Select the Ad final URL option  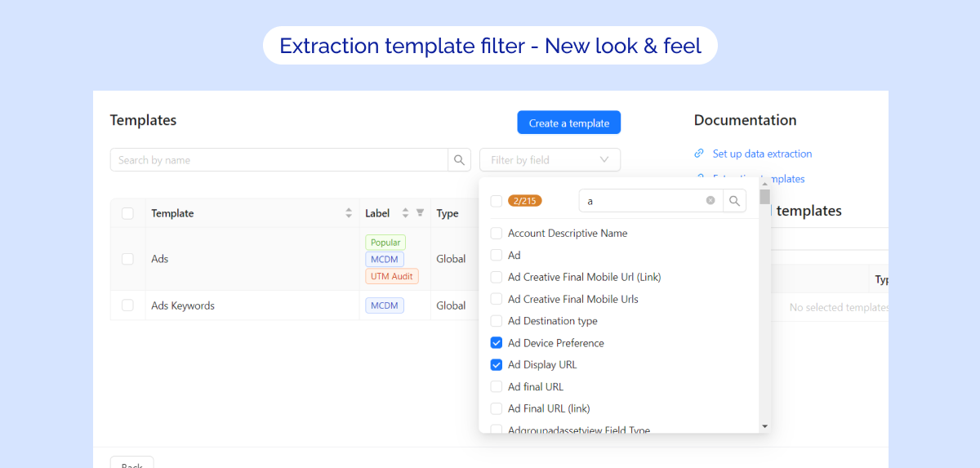pos(535,387)
